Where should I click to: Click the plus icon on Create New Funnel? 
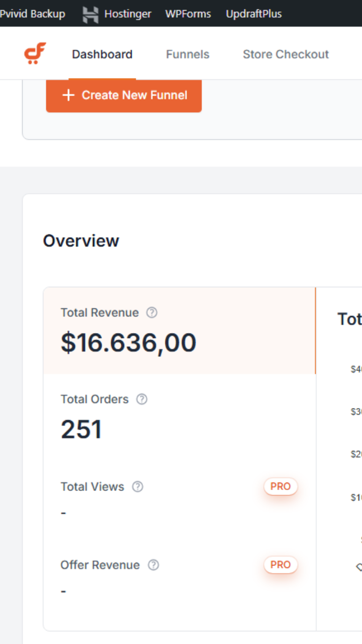pyautogui.click(x=68, y=95)
